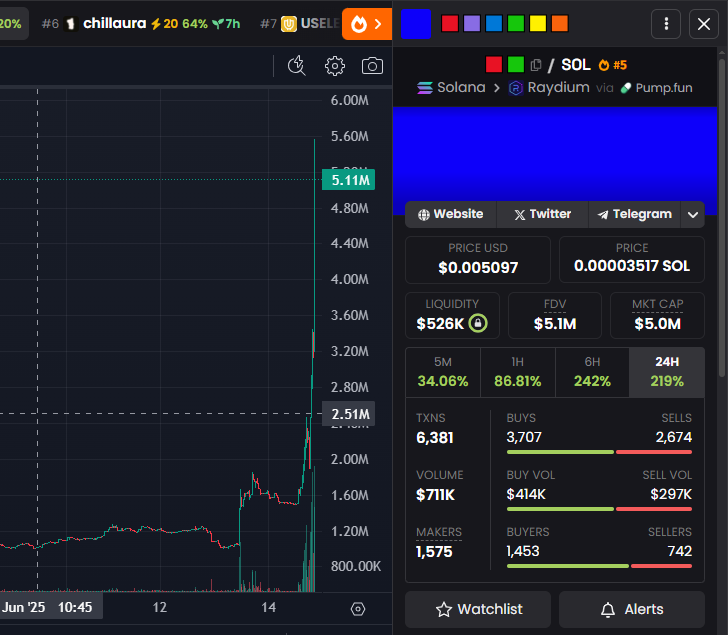The width and height of the screenshot is (728, 635).
Task: Click the liquidity lock icon
Action: point(478,323)
